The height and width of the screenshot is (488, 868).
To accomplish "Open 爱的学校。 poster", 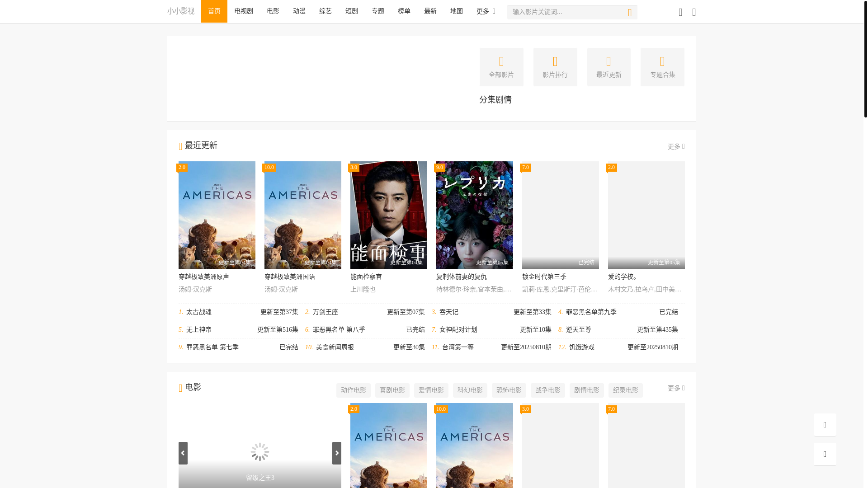I will pos(646,215).
